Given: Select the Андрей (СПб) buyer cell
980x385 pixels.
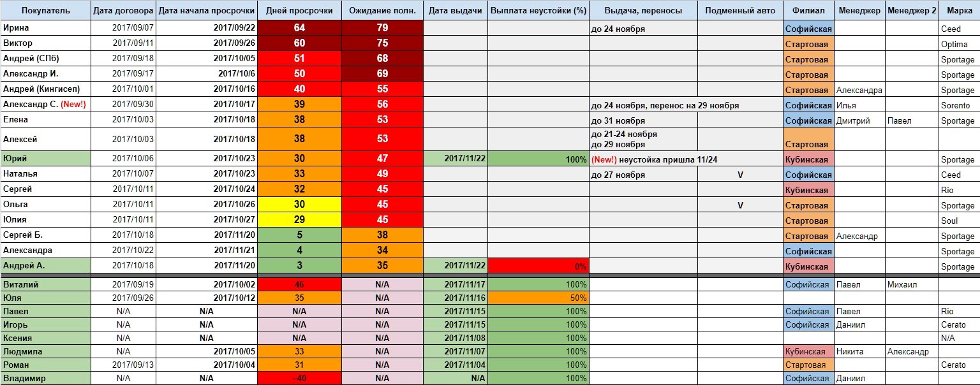Looking at the screenshot, I should click(45, 59).
